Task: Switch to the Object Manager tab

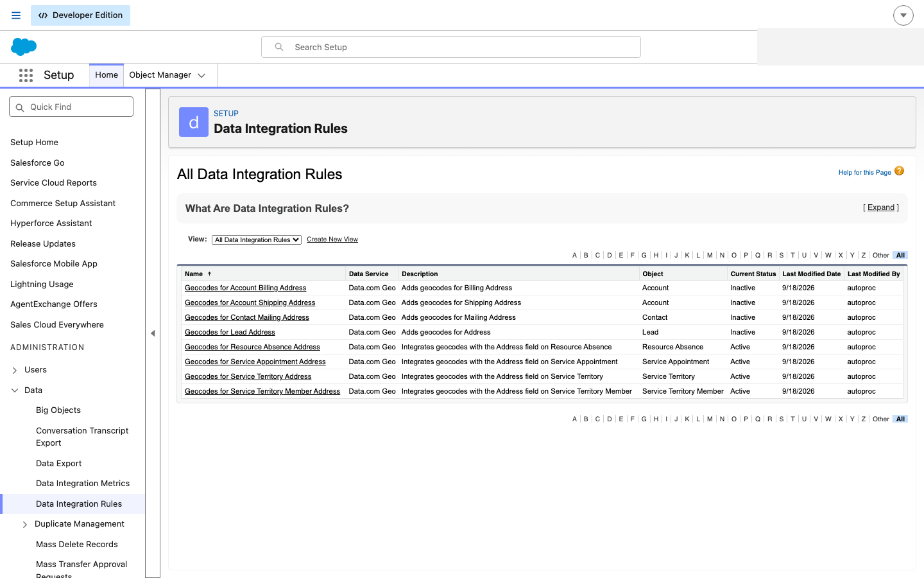Action: coord(160,75)
